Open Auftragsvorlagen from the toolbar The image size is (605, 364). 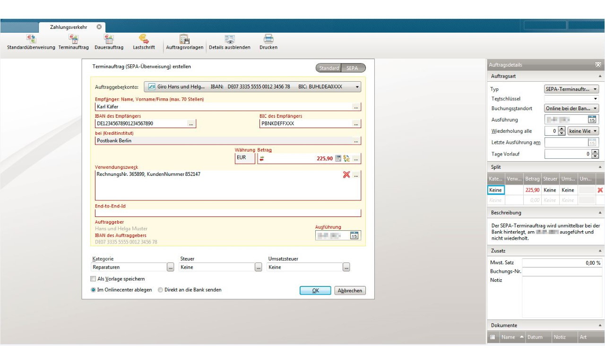point(184,40)
